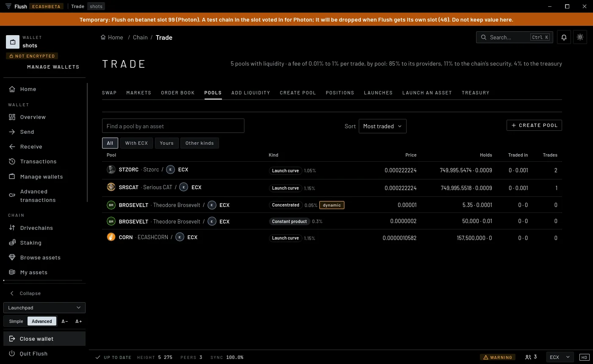
Task: Toggle the light/dark theme sun icon
Action: pos(580,37)
